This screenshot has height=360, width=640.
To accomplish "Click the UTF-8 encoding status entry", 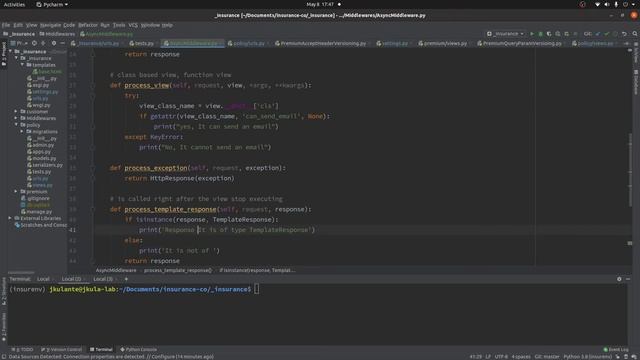I will pos(501,357).
